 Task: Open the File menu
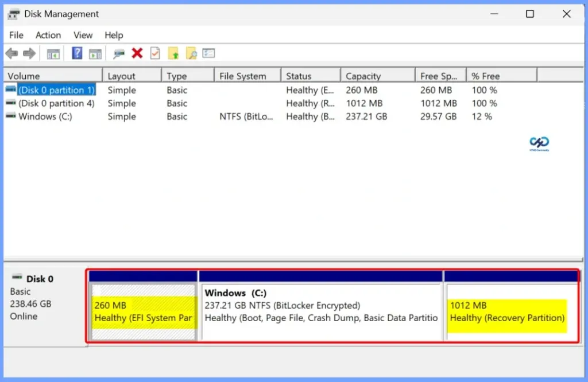point(16,35)
